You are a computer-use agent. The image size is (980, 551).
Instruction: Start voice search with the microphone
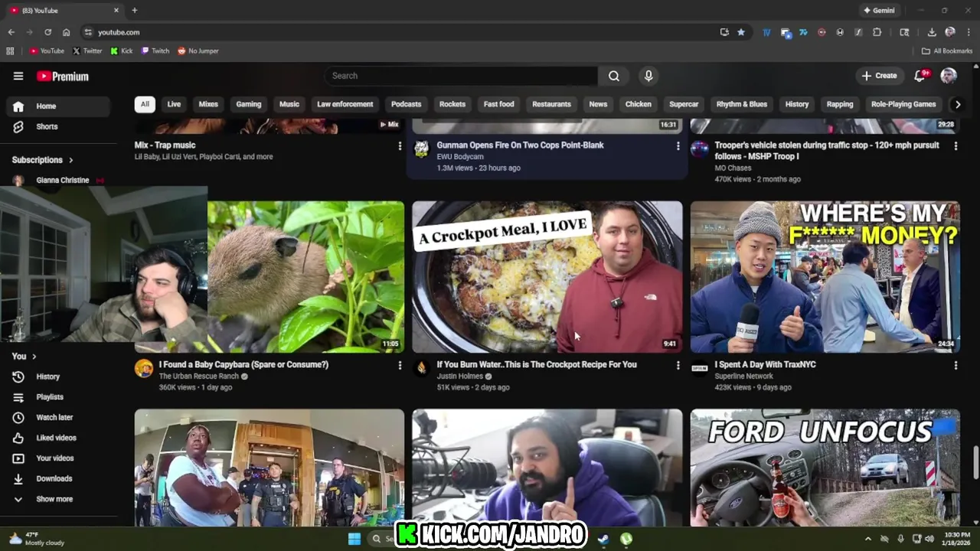pos(648,76)
